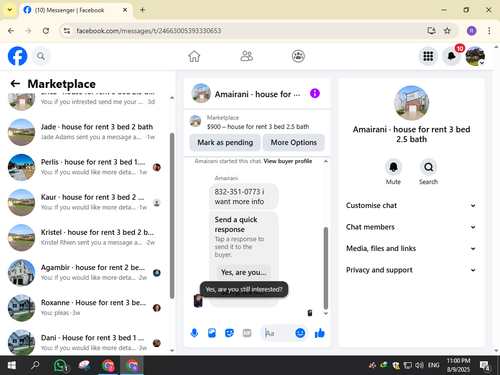Choose a GIF with the GIF icon
The width and height of the screenshot is (500, 375).
click(x=247, y=333)
